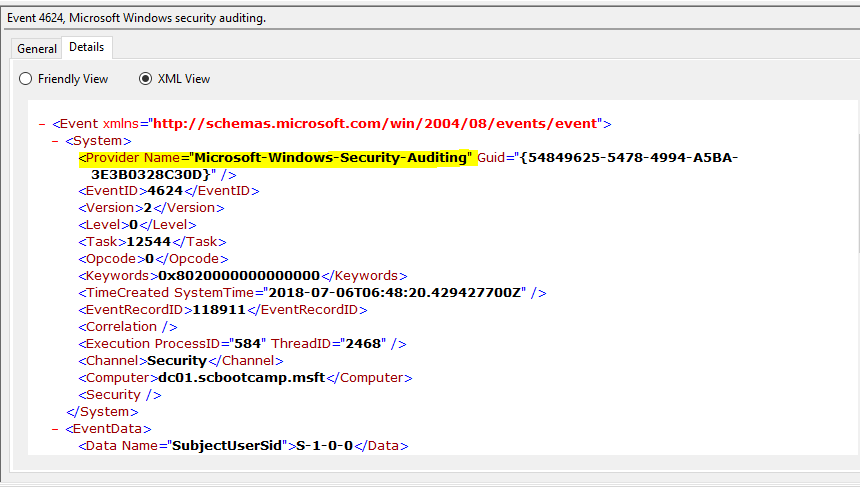Click the Event 4624 header title
Viewport: 860px width, 487px height.
[137, 18]
